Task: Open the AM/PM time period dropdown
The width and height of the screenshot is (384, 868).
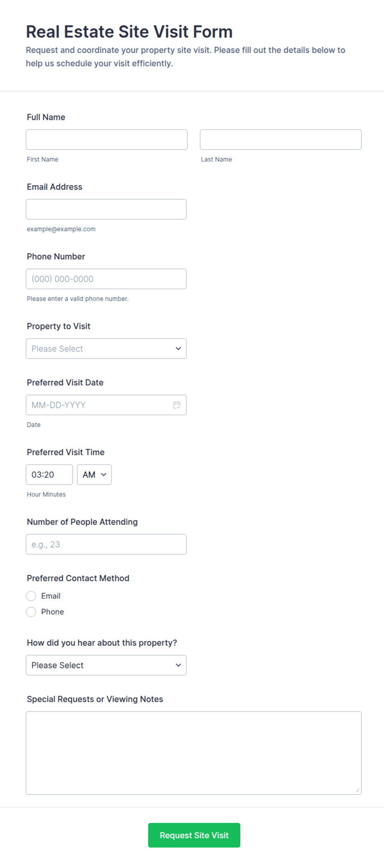Action: click(x=94, y=474)
